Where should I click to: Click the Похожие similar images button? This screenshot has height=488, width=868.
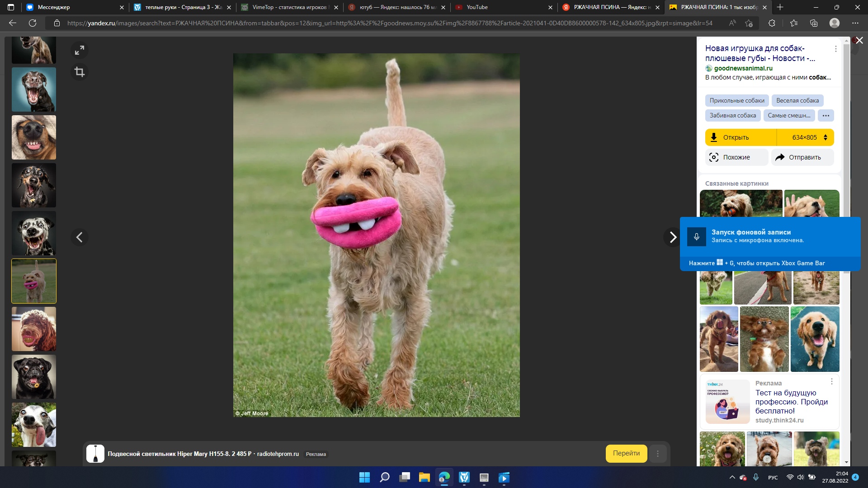pyautogui.click(x=736, y=157)
